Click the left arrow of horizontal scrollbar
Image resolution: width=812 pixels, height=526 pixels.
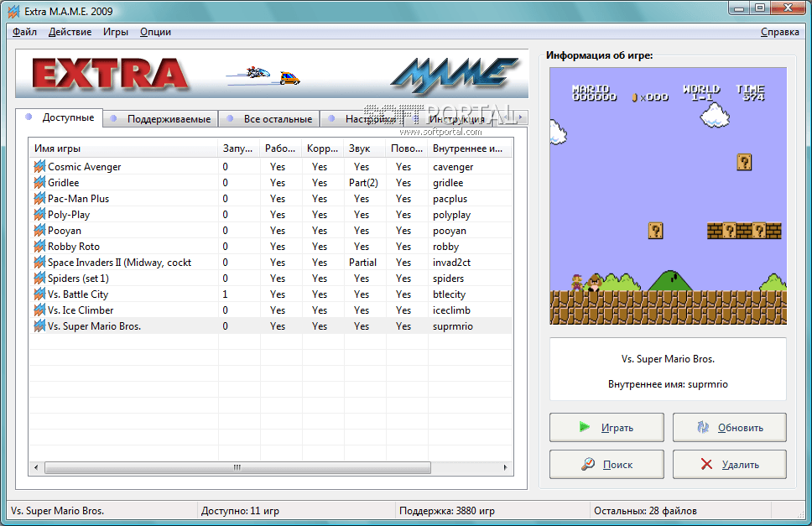[x=36, y=467]
